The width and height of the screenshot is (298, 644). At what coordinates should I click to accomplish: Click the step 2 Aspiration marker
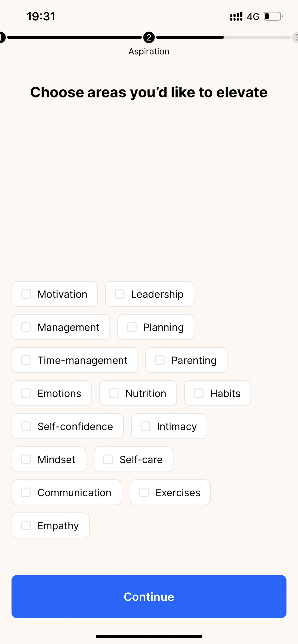coord(149,37)
